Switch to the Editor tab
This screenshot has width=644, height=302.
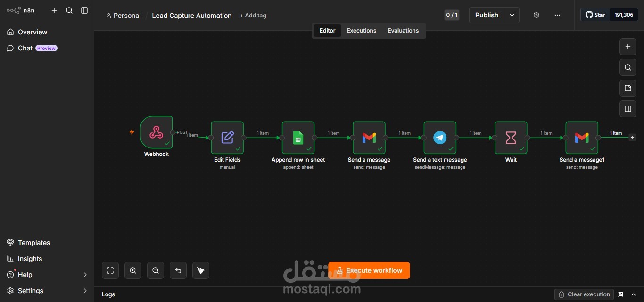click(327, 31)
